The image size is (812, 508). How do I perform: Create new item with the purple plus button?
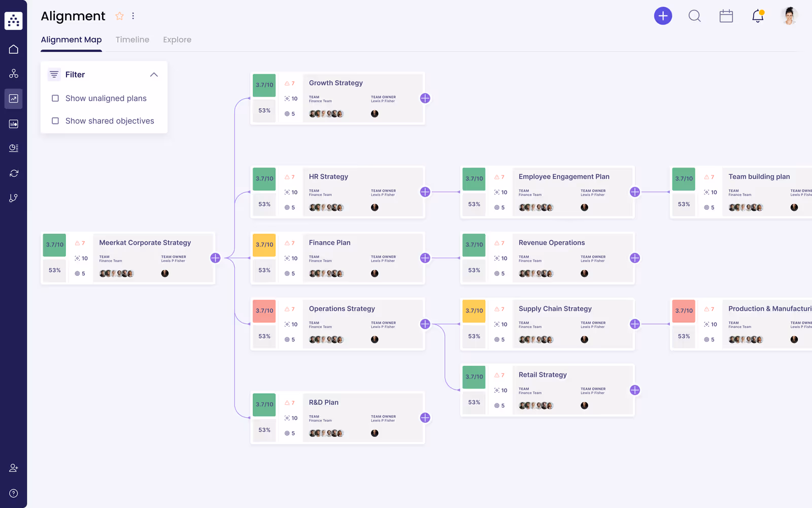(x=663, y=16)
